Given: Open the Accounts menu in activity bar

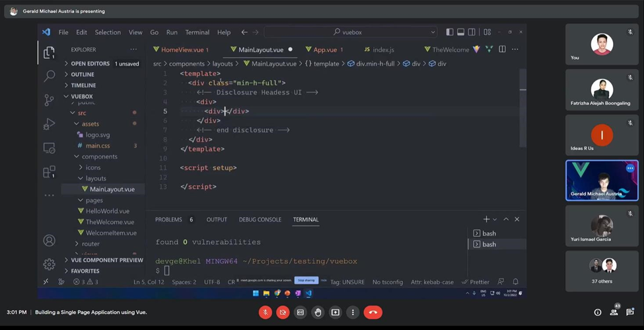Looking at the screenshot, I should click(49, 240).
